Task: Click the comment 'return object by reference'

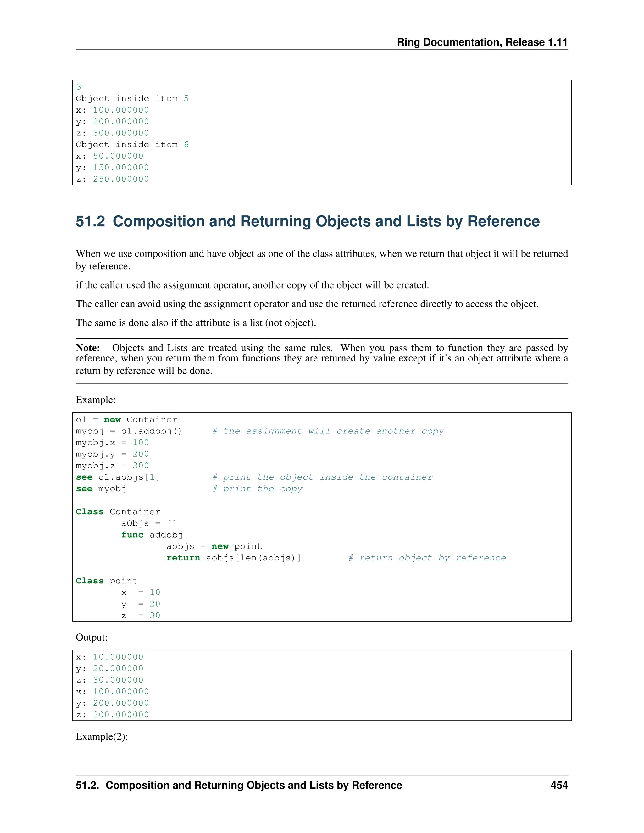Action: [427, 558]
